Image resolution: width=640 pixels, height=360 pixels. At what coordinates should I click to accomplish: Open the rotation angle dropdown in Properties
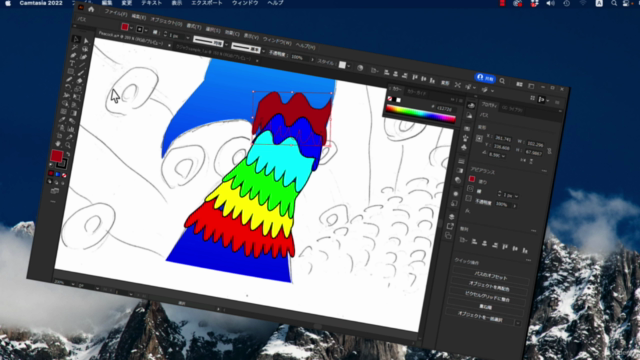[x=504, y=156]
